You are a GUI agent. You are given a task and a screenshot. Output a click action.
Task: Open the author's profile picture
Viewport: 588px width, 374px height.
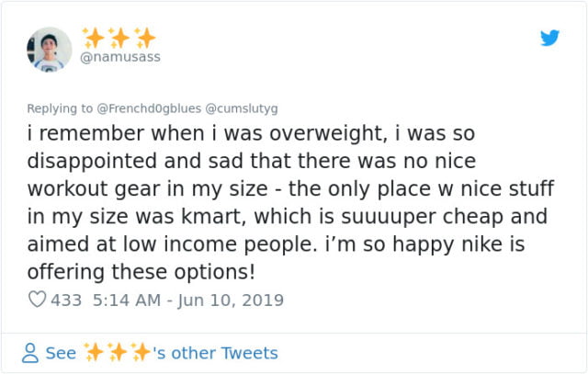(x=50, y=50)
